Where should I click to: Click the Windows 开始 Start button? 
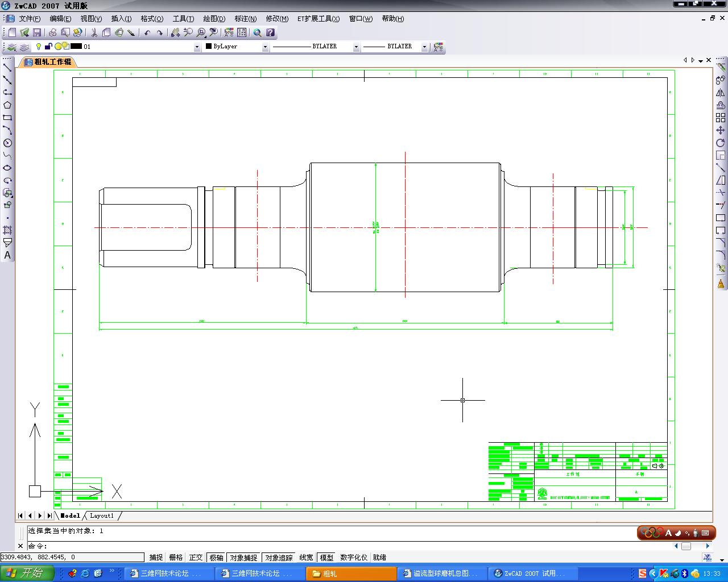pyautogui.click(x=27, y=573)
